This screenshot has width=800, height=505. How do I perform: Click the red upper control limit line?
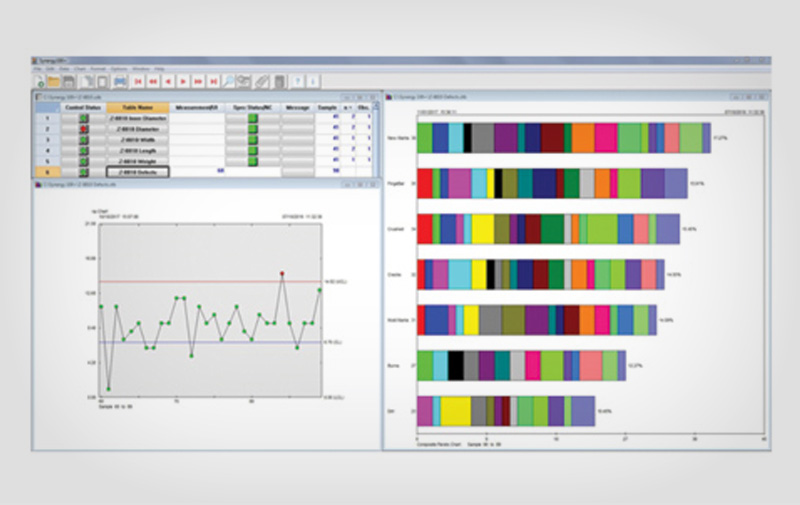(210, 282)
